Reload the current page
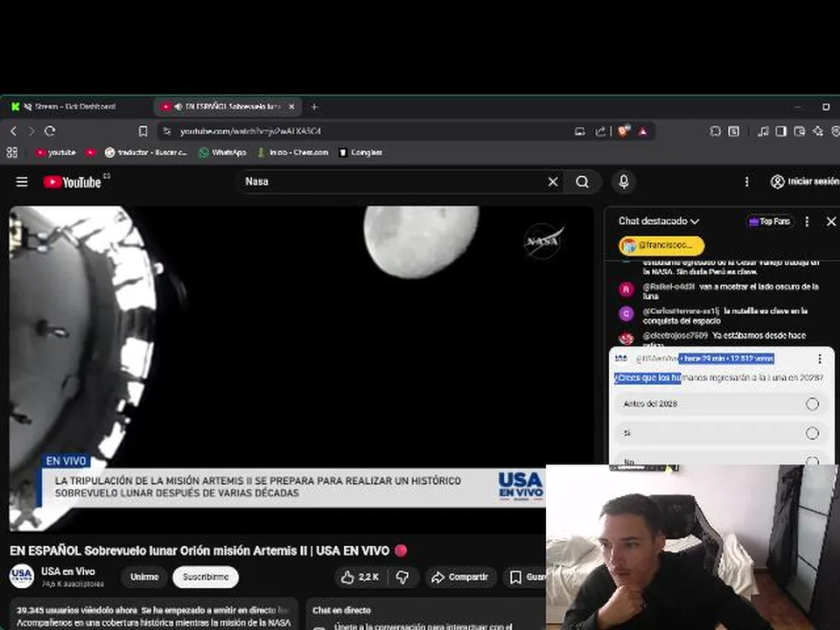Image resolution: width=840 pixels, height=630 pixels. 50,131
